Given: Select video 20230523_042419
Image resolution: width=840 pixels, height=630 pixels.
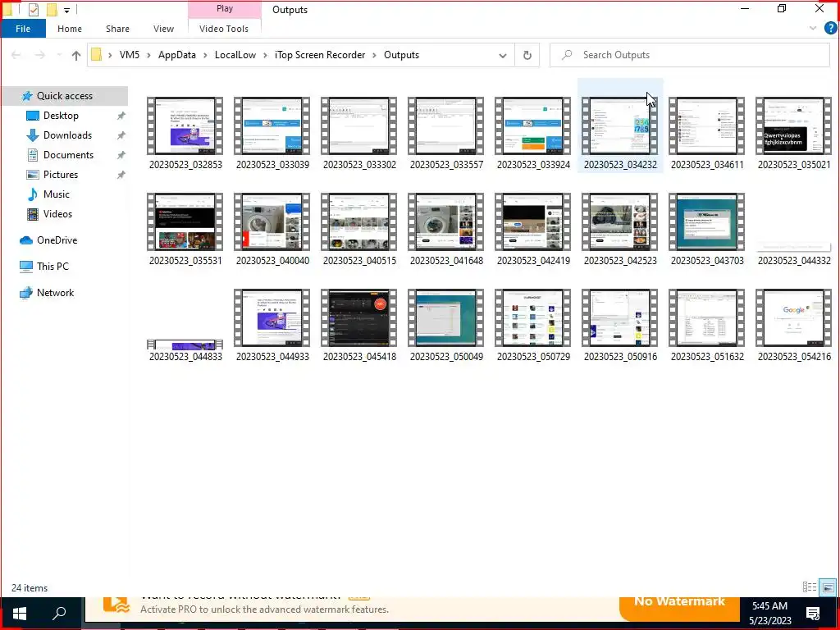Looking at the screenshot, I should [x=533, y=230].
